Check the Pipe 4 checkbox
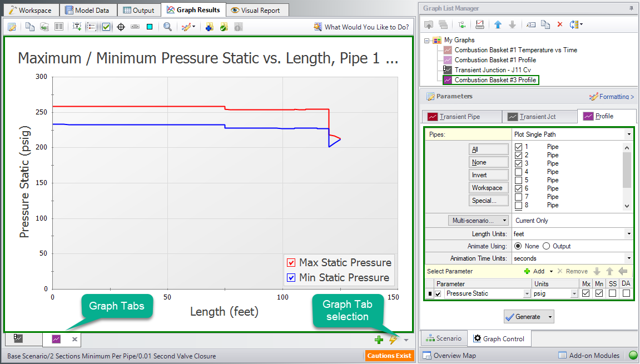The width and height of the screenshot is (640, 364). click(519, 172)
